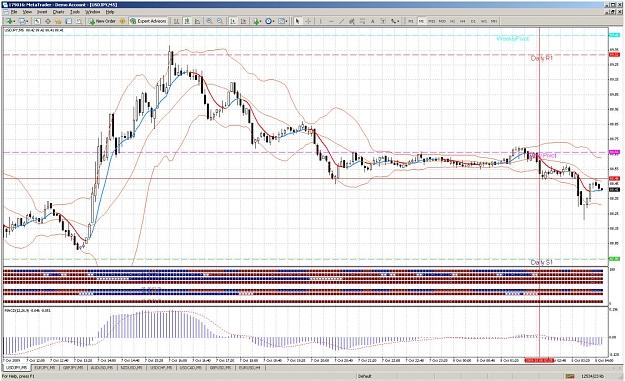Toggle the Navigator star-folder icon
Screen dimensions: 625x381
58,21
